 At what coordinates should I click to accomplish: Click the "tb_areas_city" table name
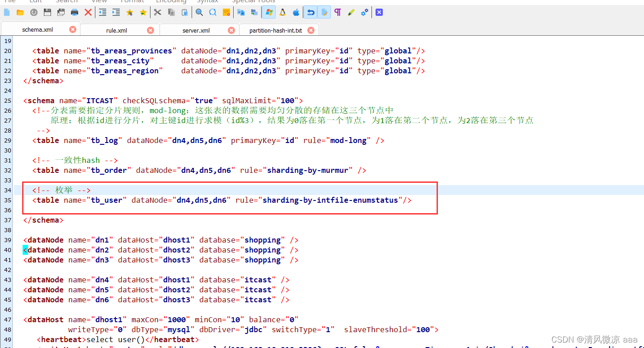120,61
